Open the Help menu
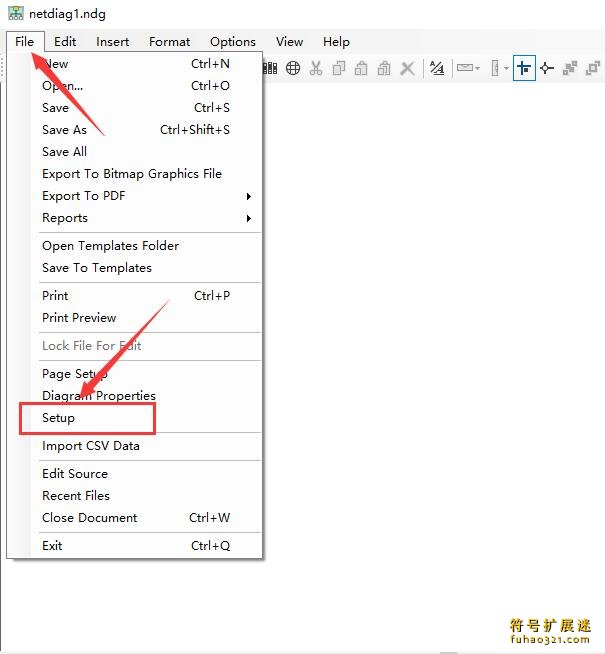Screen dimensions: 605x654 (336, 42)
